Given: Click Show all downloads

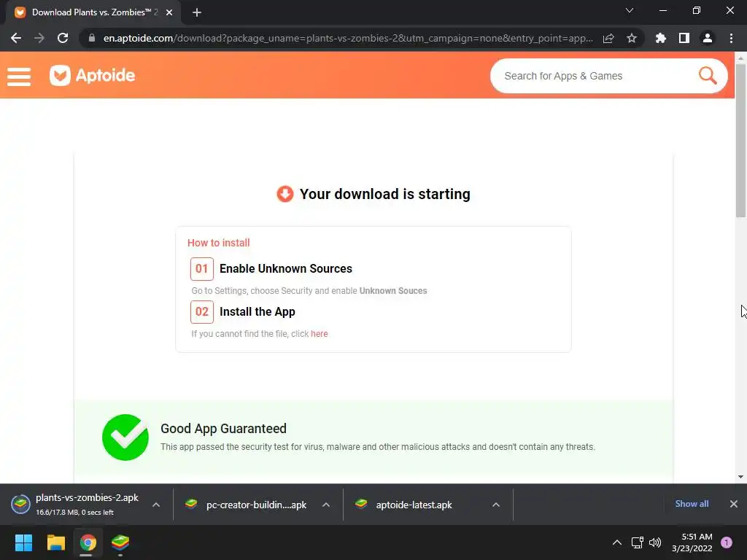Looking at the screenshot, I should tap(692, 504).
